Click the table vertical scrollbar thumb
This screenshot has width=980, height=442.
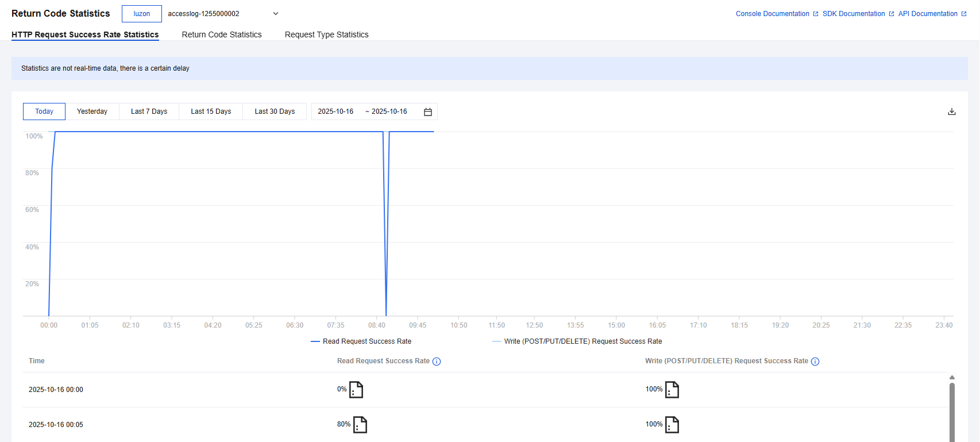[952, 412]
